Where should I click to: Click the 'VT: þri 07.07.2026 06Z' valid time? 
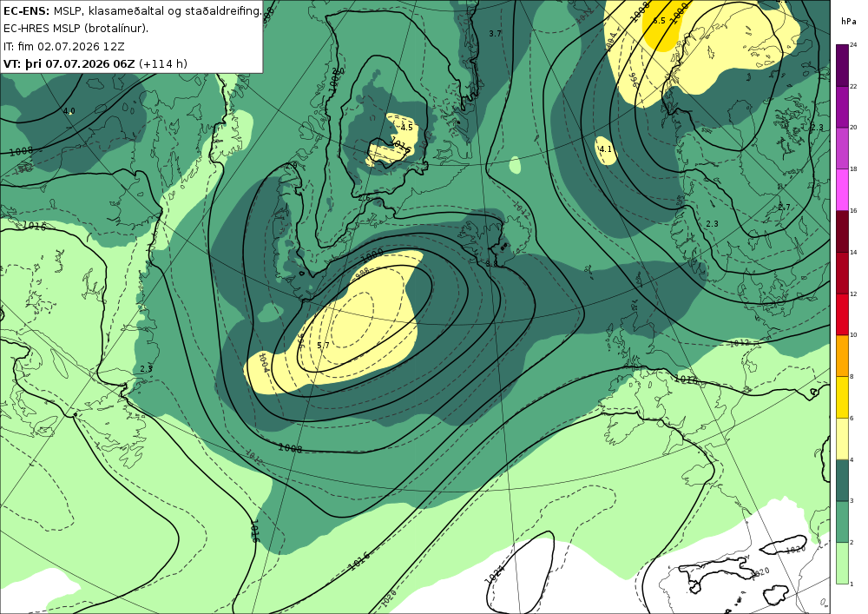pyautogui.click(x=69, y=63)
